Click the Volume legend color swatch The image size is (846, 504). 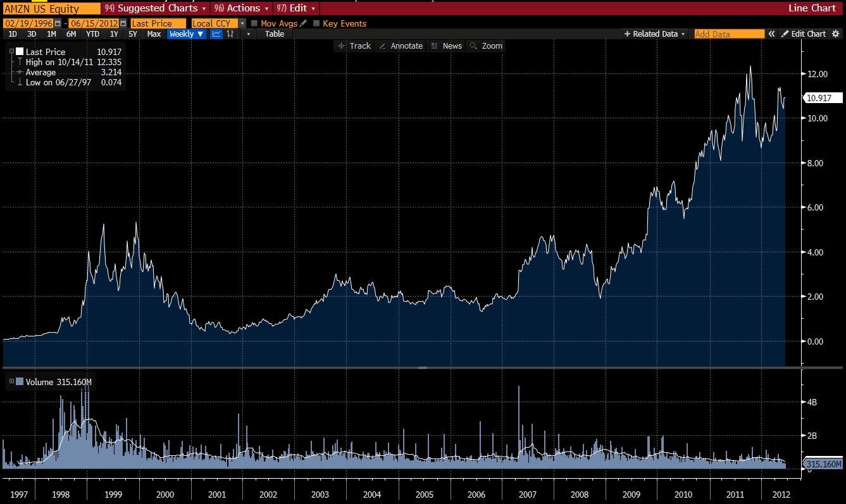click(20, 381)
